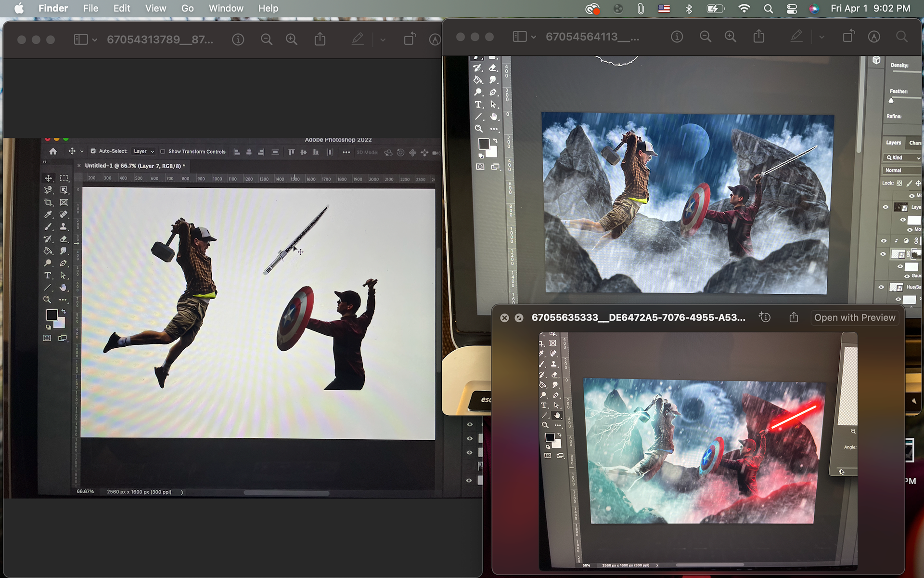Click the 66.67% zoom field in the left photo
Image resolution: width=924 pixels, height=578 pixels.
coord(85,492)
